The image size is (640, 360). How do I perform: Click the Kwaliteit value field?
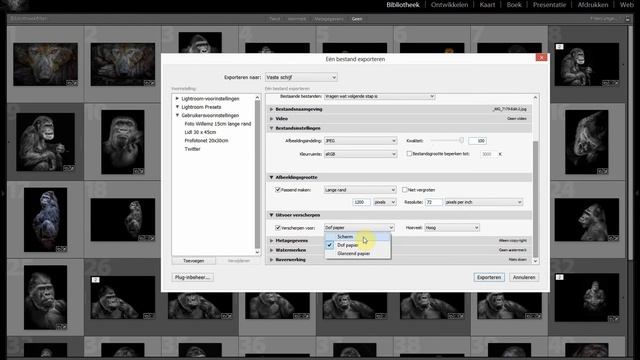pos(477,141)
